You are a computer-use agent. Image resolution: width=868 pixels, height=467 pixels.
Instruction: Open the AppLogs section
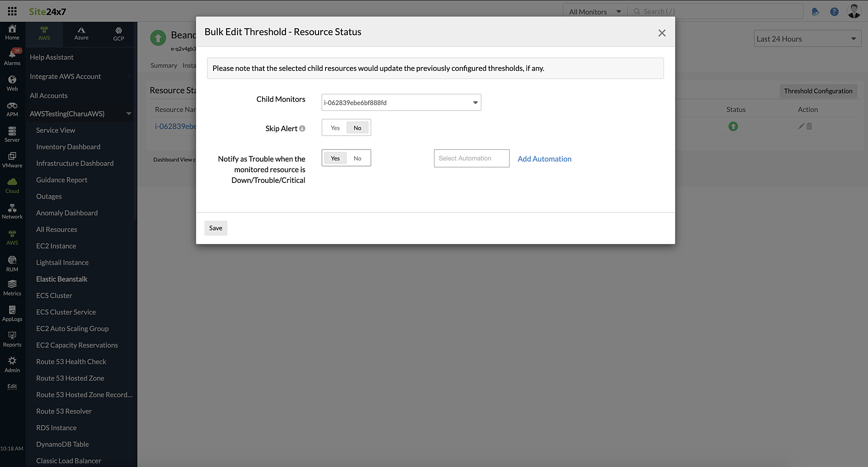12,313
